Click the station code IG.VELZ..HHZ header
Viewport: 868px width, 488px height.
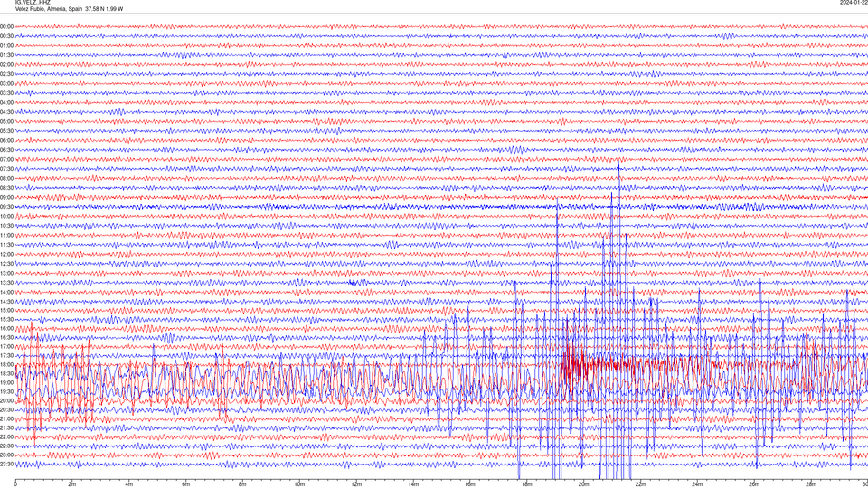(33, 2)
